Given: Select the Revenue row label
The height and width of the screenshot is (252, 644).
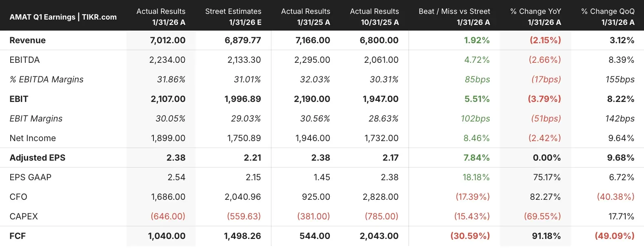Looking at the screenshot, I should coord(27,40).
